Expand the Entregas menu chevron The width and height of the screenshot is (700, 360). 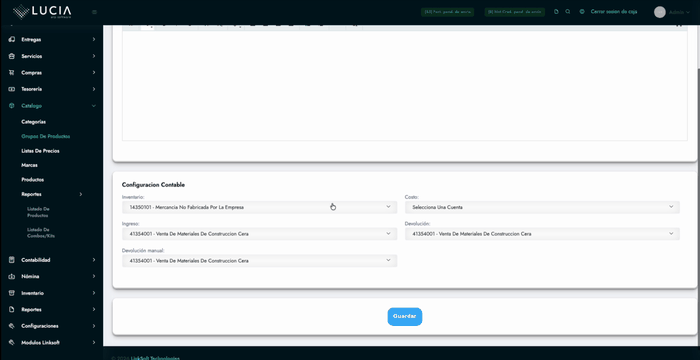[x=94, y=40]
